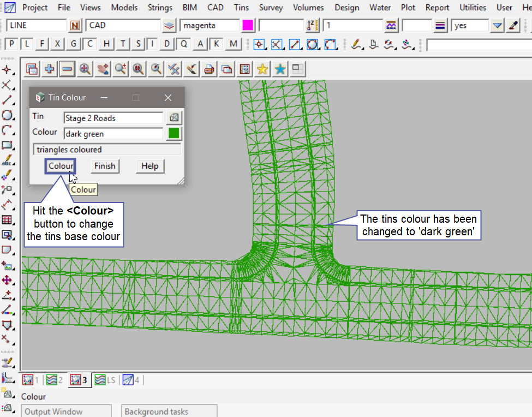Image resolution: width=532 pixels, height=417 pixels.
Task: Click the Tin picker icon beside Stage 2 Roads
Action: [174, 118]
